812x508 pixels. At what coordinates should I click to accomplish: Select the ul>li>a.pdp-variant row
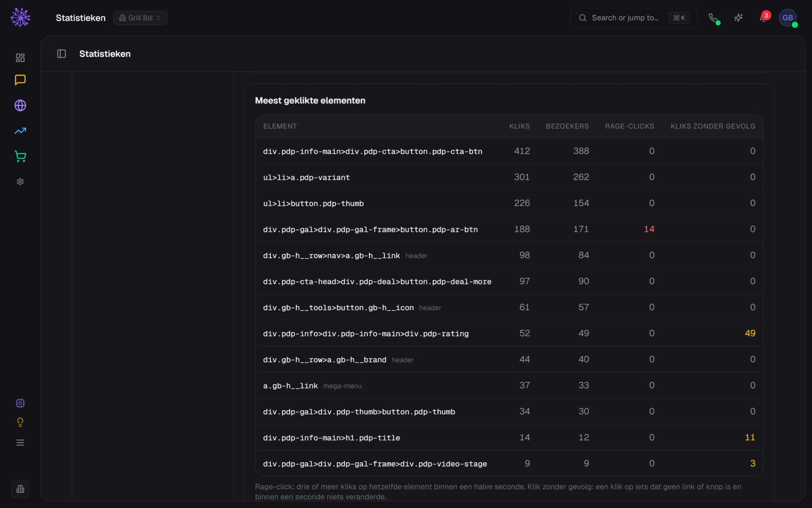509,177
